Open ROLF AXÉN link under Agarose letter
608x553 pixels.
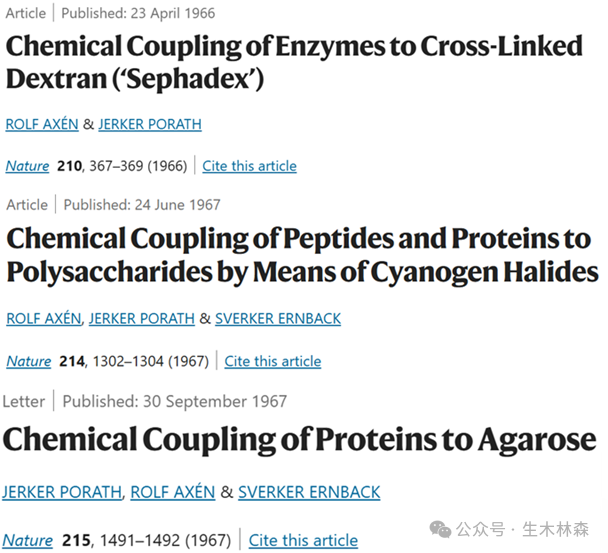coord(173,492)
